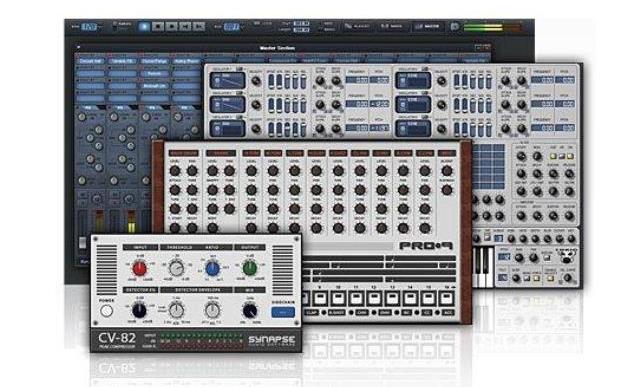Open the first oscillator waveform display dropdown
This screenshot has height=387, width=640.
pyautogui.click(x=227, y=80)
